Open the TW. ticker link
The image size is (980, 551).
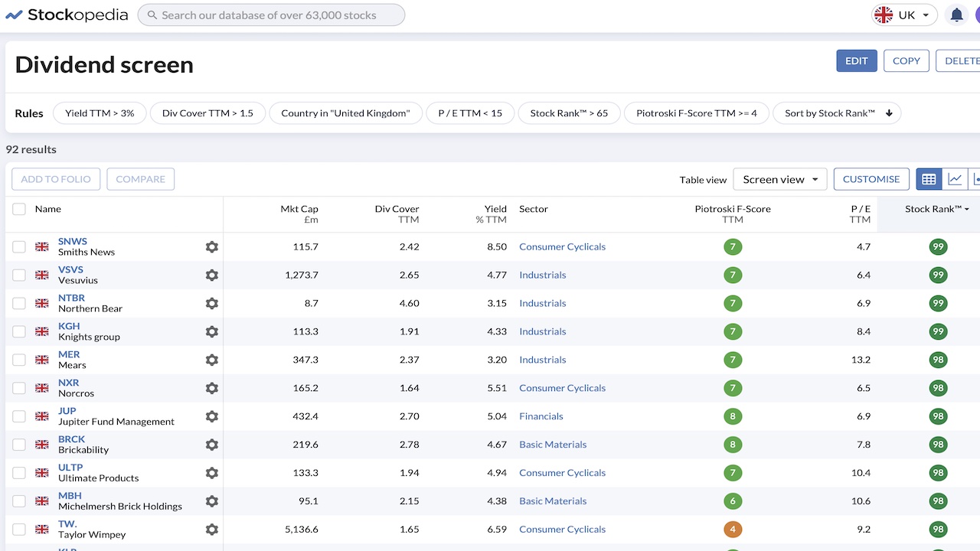tap(67, 523)
